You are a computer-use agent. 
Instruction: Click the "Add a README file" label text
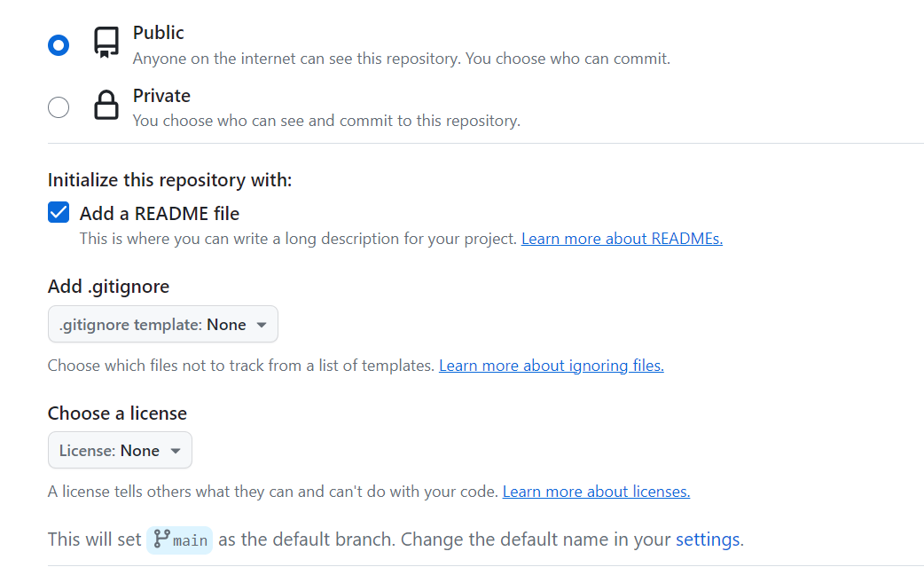pos(160,214)
